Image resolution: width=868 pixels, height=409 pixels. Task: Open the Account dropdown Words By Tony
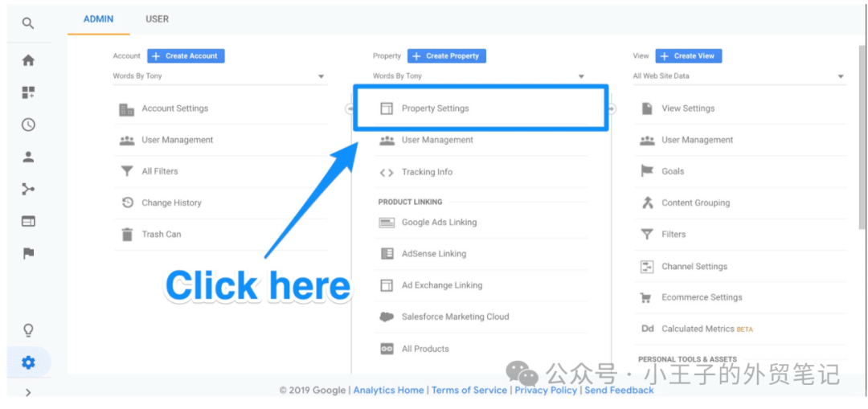[219, 76]
